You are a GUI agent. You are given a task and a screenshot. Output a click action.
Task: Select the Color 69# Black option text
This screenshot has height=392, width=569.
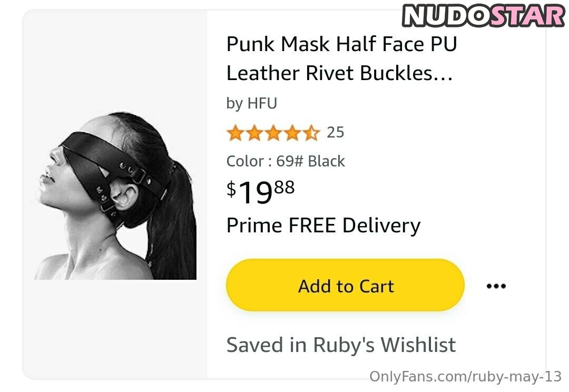coord(286,161)
